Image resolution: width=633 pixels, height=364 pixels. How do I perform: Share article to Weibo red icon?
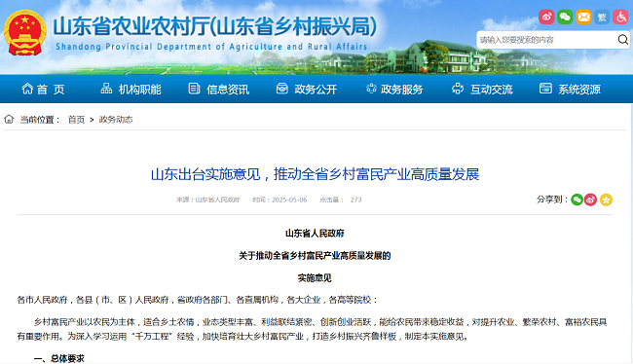pyautogui.click(x=590, y=200)
